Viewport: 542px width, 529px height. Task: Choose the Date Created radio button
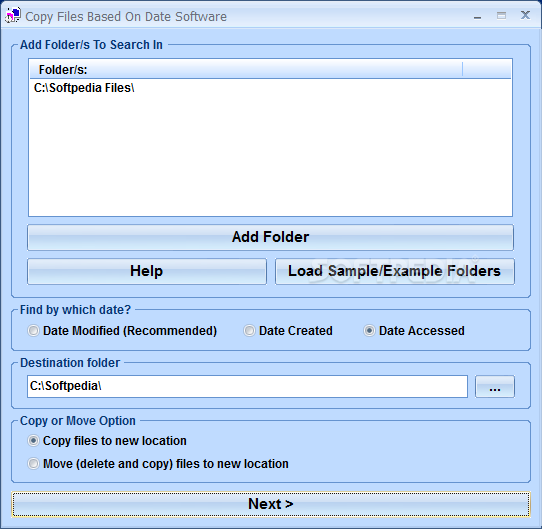click(x=288, y=331)
